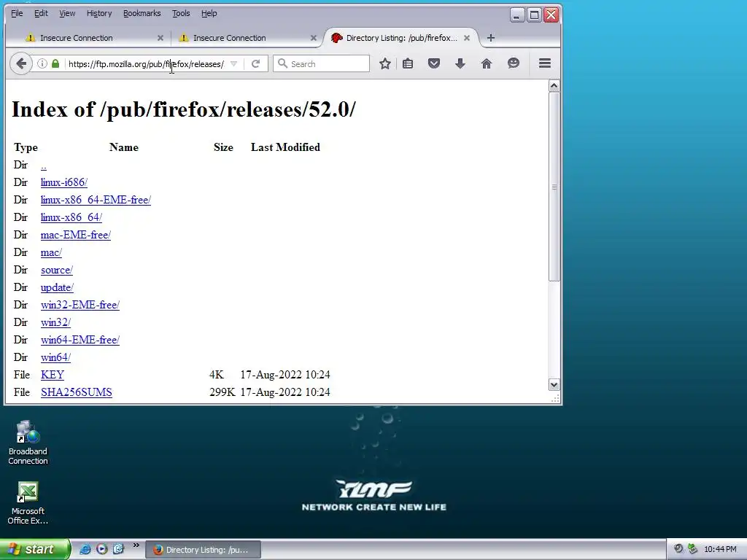Image resolution: width=747 pixels, height=560 pixels.
Task: Expand the quick launch overflow chevron
Action: 136,545
